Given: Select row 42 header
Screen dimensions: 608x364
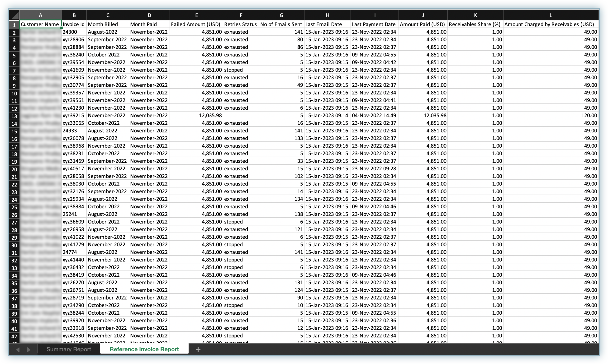Looking at the screenshot, I should point(14,336).
